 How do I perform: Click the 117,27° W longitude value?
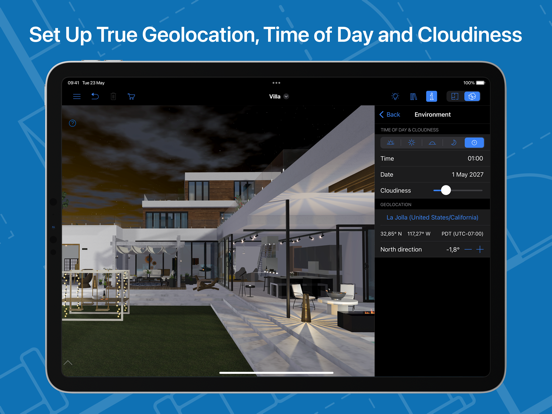click(419, 234)
